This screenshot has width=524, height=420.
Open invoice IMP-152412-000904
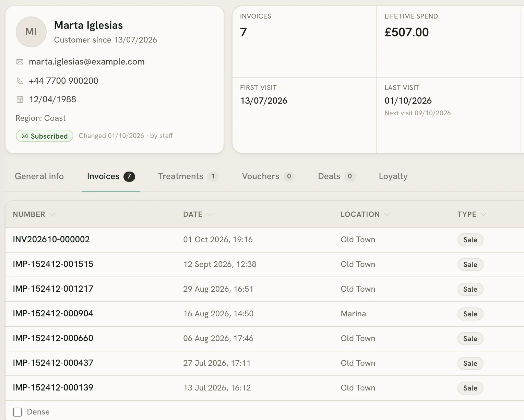coord(53,314)
